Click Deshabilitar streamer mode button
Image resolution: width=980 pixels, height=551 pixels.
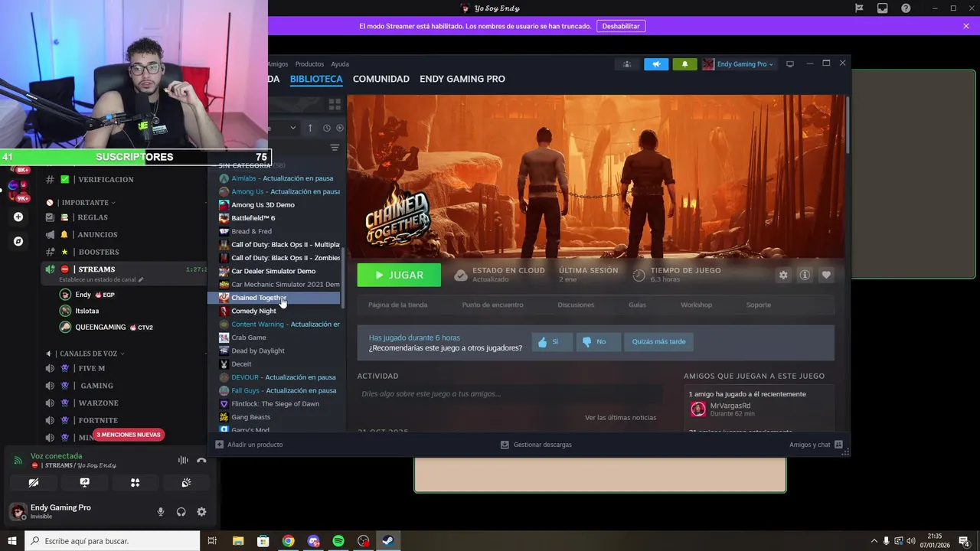(x=621, y=26)
